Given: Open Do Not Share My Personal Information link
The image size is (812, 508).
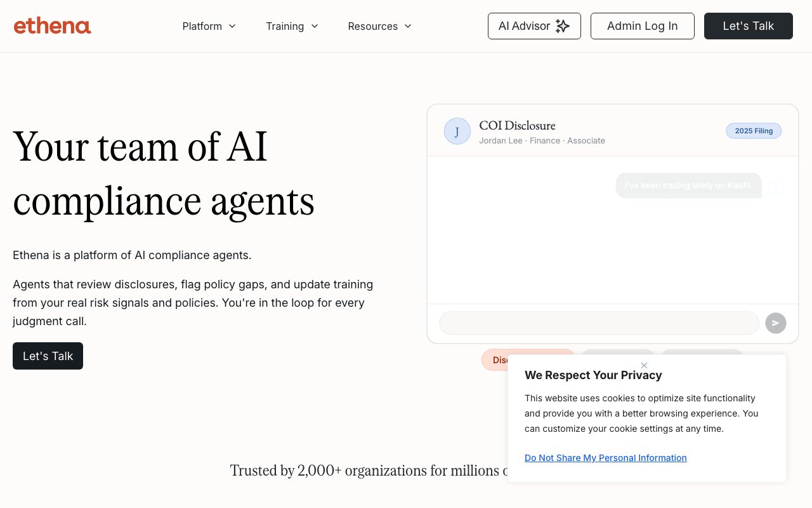Looking at the screenshot, I should tap(606, 458).
